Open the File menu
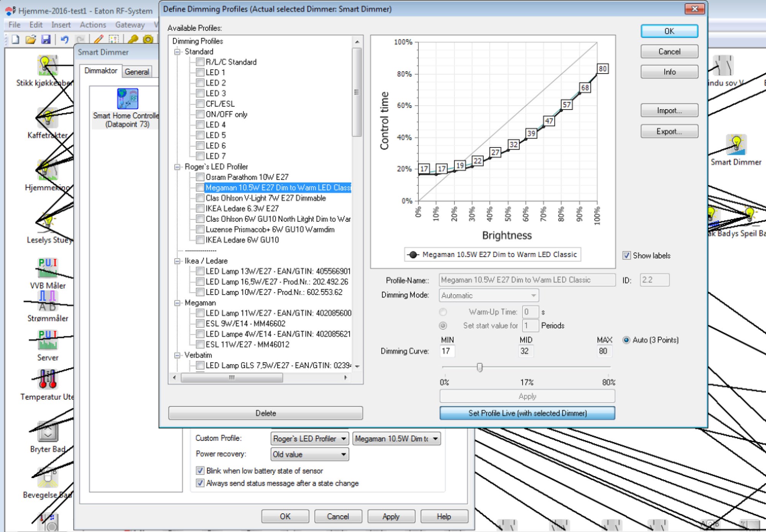 [x=15, y=25]
